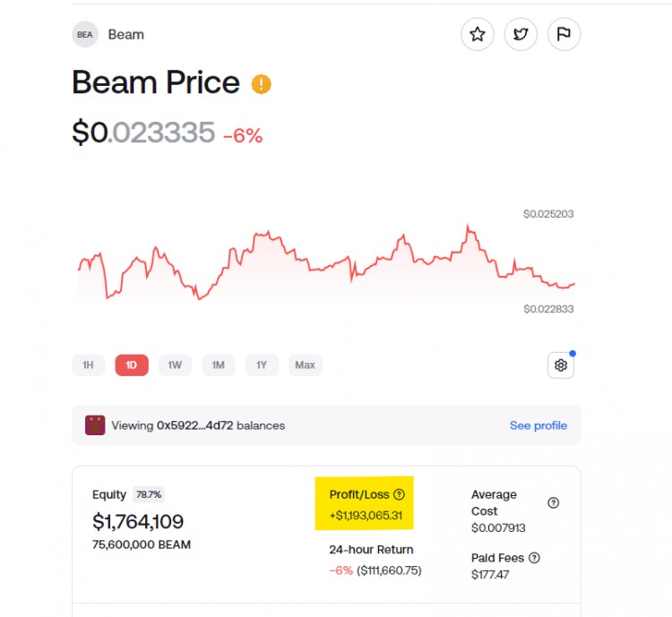
Task: Click the Paid Fees help icon
Action: point(534,557)
